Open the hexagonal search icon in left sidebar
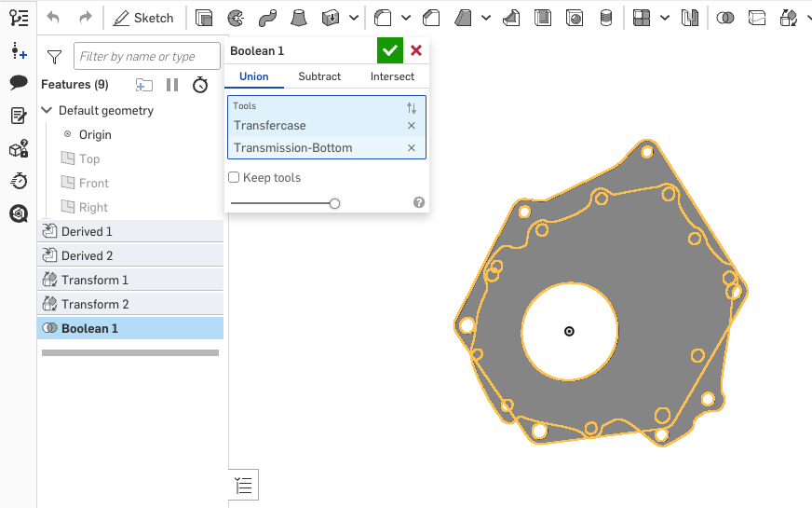 19,213
